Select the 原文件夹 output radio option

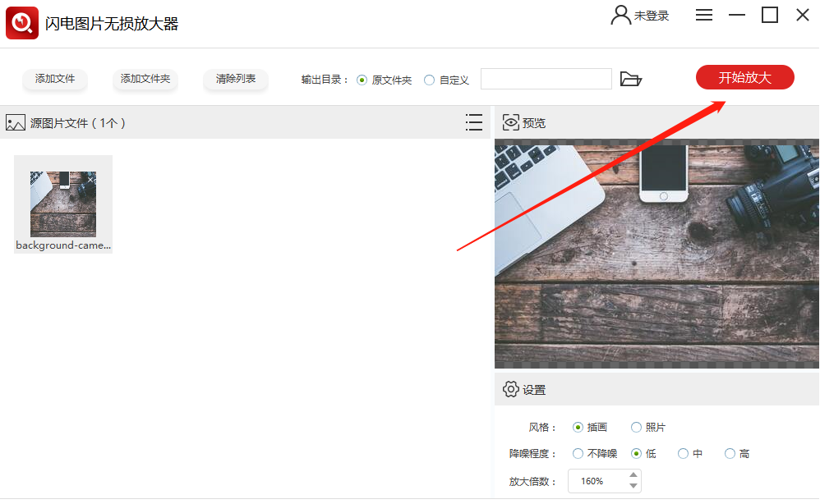(362, 80)
